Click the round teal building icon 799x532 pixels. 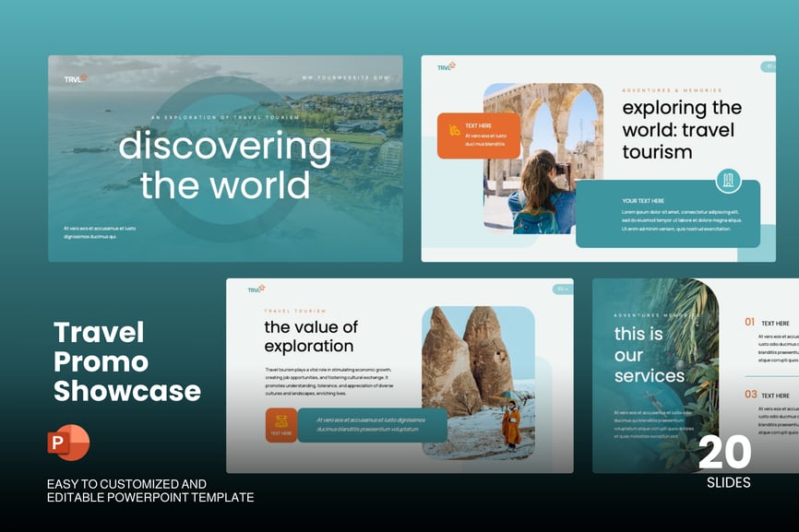coord(727,180)
